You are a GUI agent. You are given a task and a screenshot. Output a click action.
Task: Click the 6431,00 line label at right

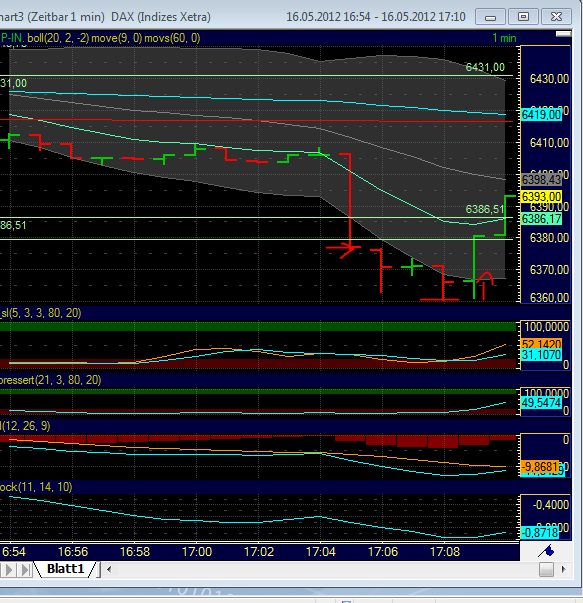coord(485,67)
